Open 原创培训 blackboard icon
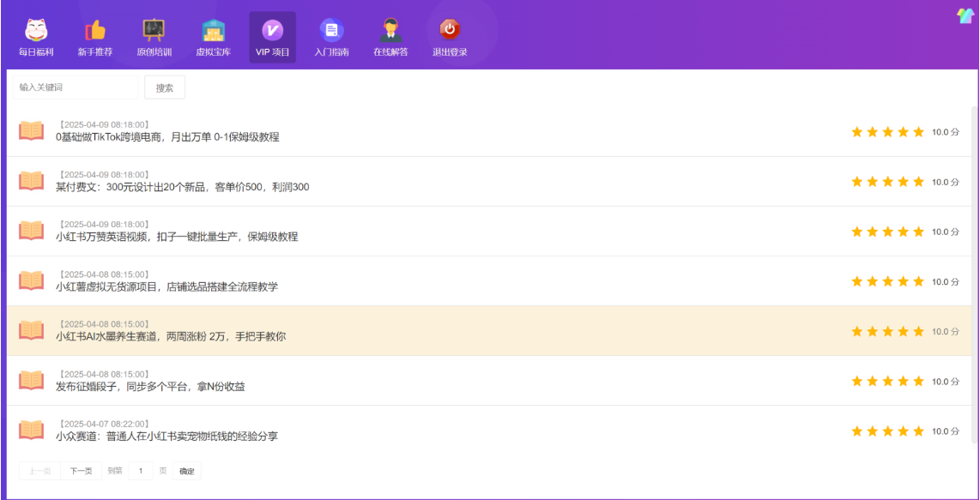This screenshot has width=980, height=500. [x=154, y=31]
